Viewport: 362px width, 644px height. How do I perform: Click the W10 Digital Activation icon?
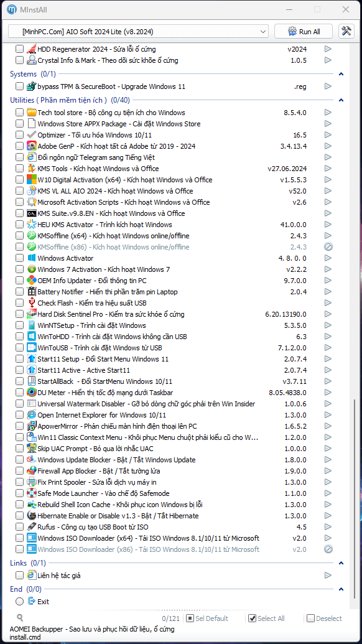[32, 179]
